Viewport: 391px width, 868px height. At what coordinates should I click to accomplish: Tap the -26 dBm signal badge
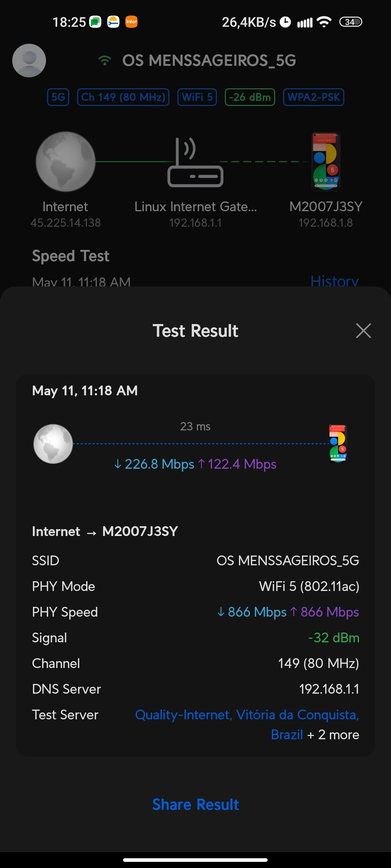point(250,97)
